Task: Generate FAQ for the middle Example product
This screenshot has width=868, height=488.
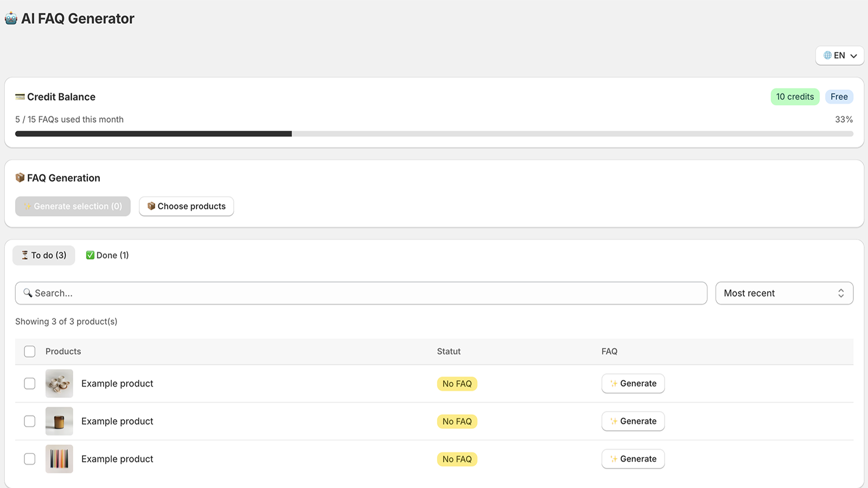Action: 633,421
